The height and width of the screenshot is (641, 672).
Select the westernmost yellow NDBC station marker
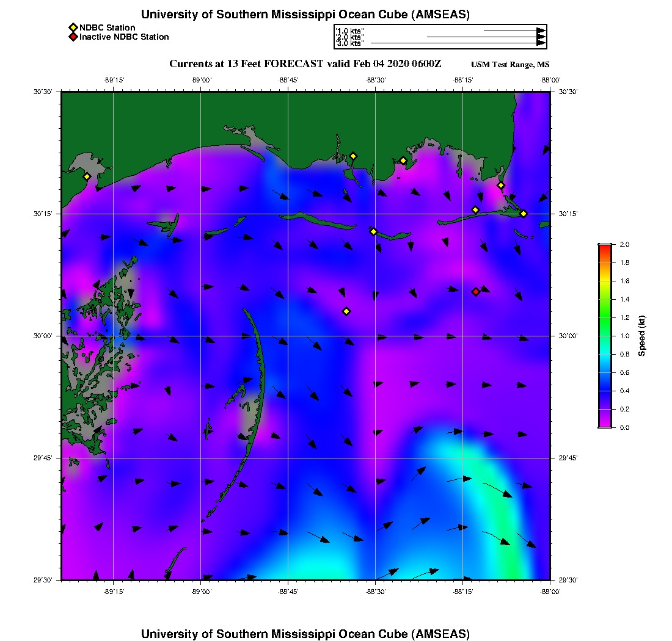87,176
